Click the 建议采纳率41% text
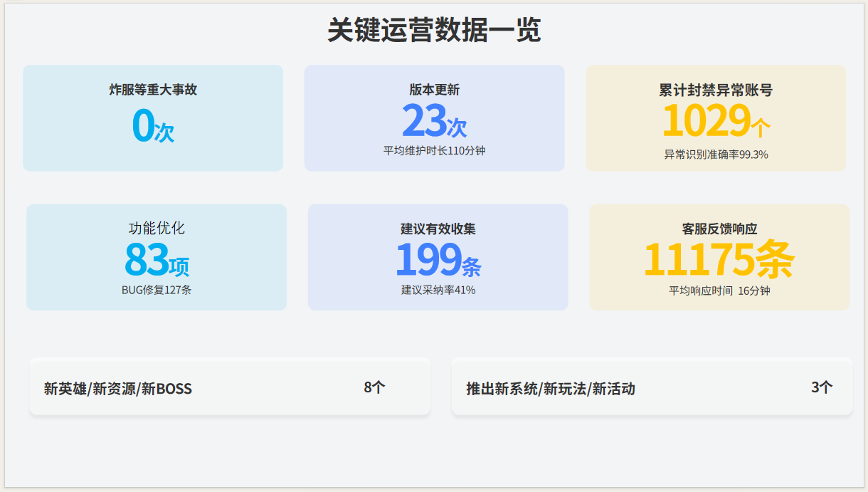This screenshot has width=868, height=492. (438, 290)
